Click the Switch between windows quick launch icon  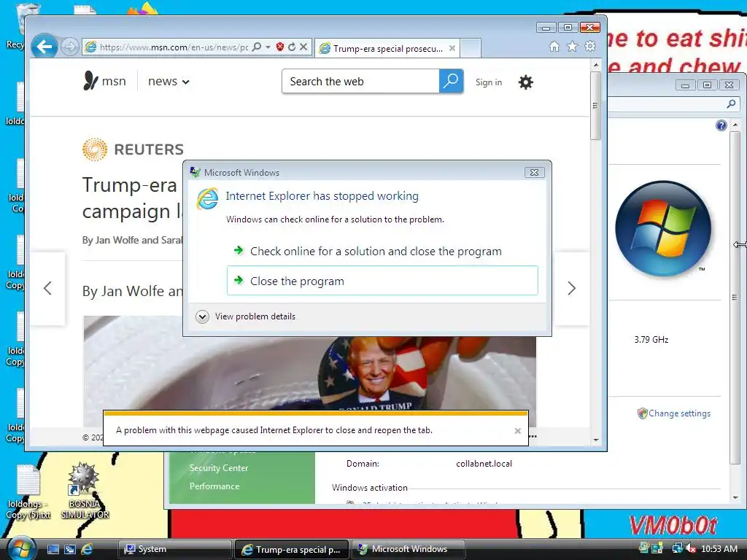[x=70, y=549]
